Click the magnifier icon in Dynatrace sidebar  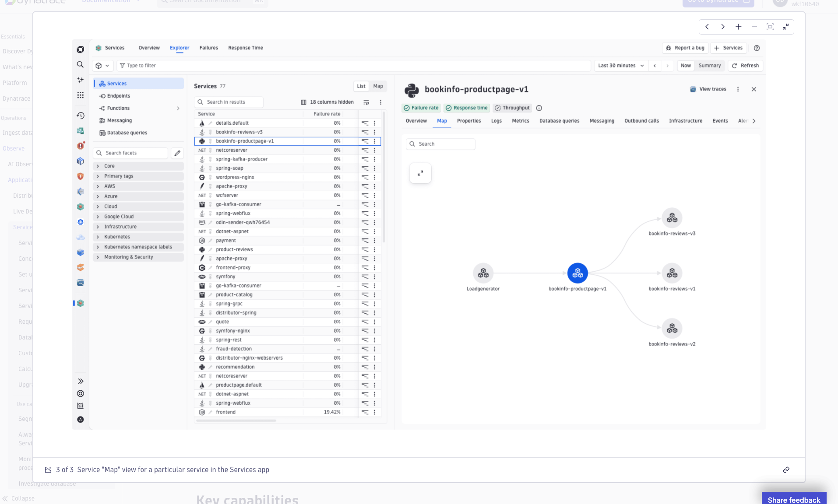pyautogui.click(x=80, y=64)
